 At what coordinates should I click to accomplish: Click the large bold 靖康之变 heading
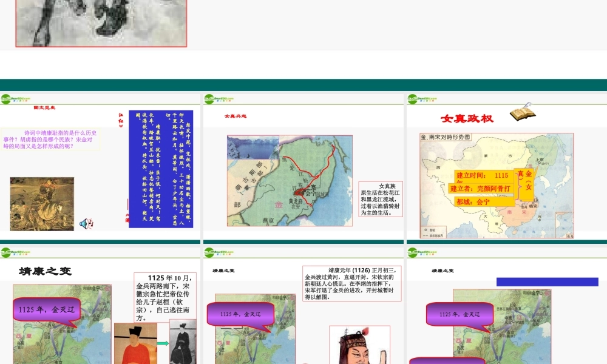coord(46,271)
